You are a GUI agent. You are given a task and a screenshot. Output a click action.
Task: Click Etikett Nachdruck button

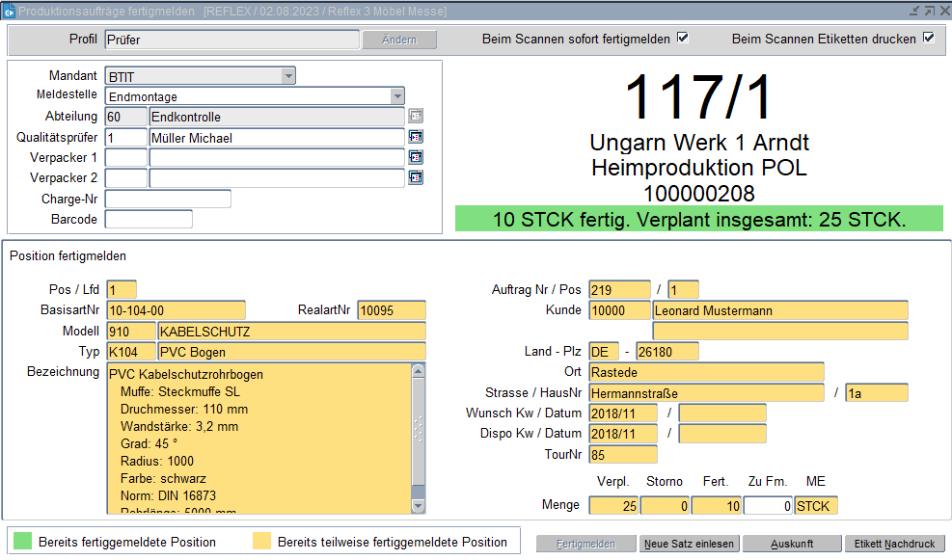pyautogui.click(x=894, y=544)
